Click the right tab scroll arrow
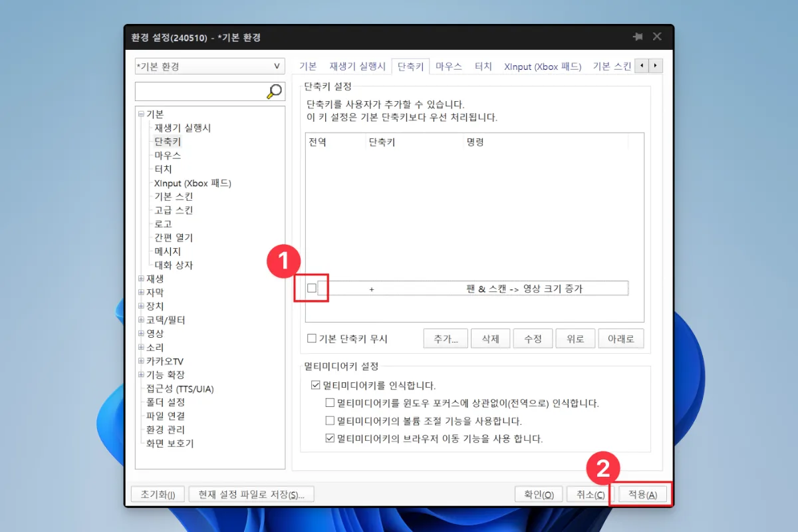The width and height of the screenshot is (798, 532). tap(655, 66)
